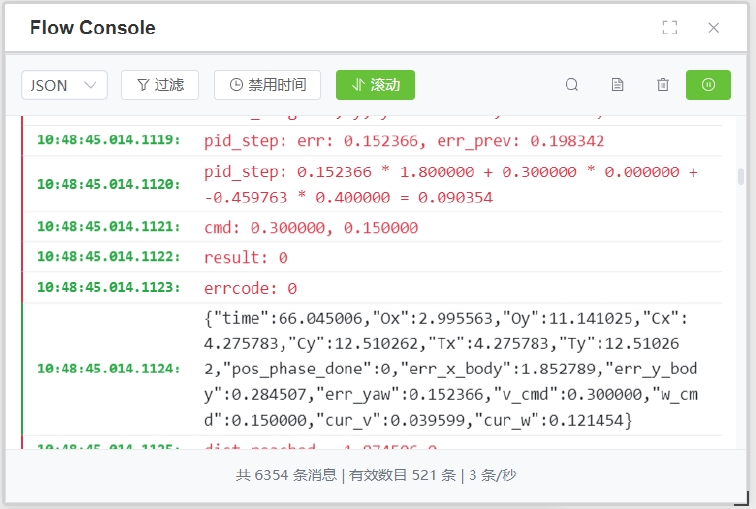Open the search magnifier icon

tap(572, 85)
